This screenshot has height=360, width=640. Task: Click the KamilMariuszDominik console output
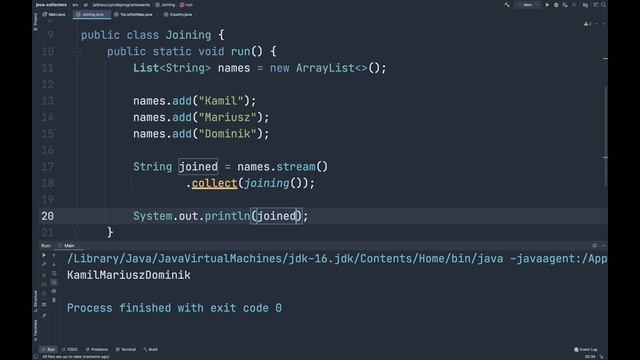point(129,275)
